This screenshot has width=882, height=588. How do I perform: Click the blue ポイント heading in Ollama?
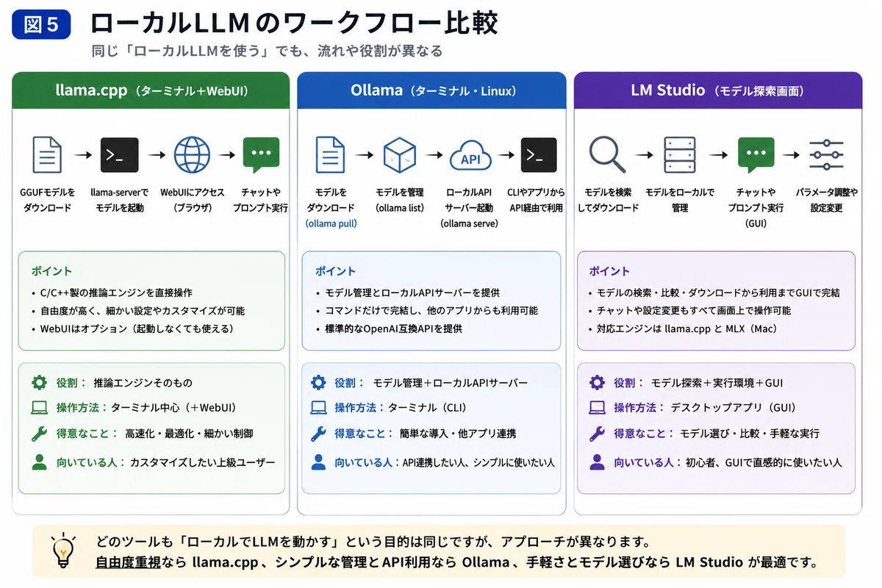pos(335,271)
